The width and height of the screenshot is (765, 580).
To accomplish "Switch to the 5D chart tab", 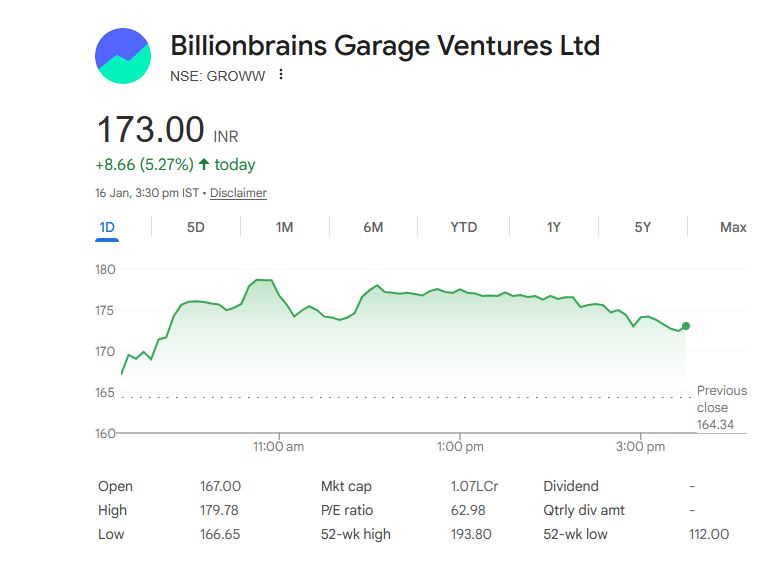I will (x=196, y=227).
